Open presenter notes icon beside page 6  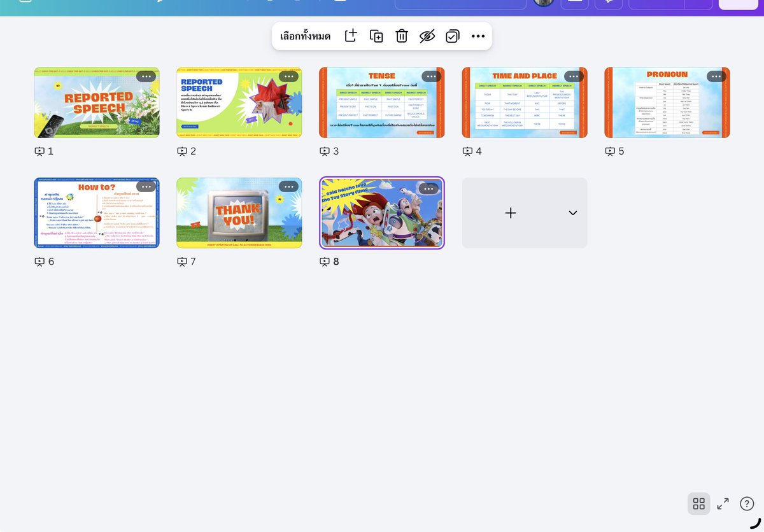[x=39, y=262]
